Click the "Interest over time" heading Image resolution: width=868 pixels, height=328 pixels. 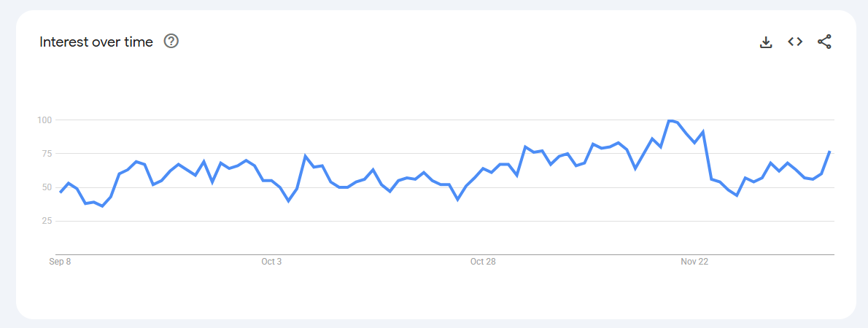96,42
